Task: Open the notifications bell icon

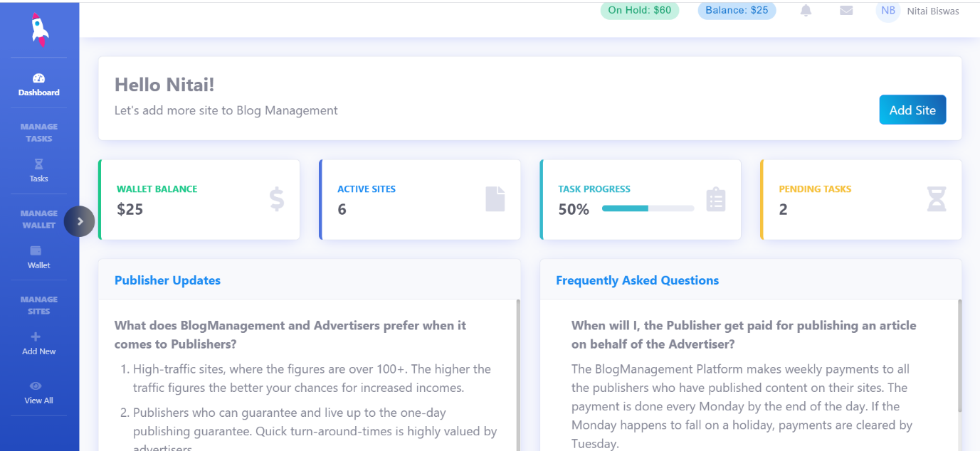Action: (x=806, y=11)
